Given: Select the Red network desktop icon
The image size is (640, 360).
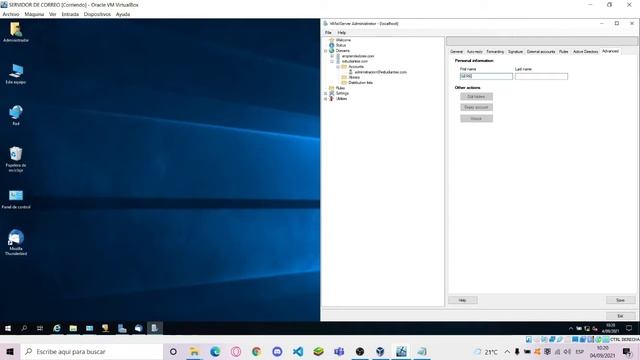Looking at the screenshot, I should [x=16, y=115].
